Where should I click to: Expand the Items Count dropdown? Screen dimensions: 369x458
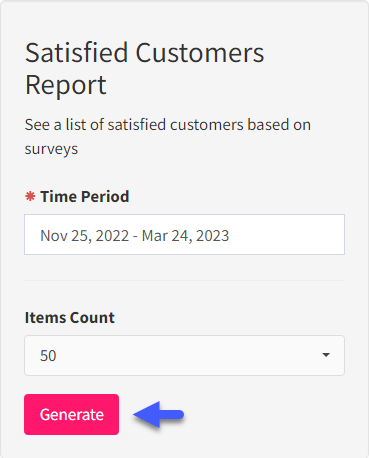tap(184, 355)
